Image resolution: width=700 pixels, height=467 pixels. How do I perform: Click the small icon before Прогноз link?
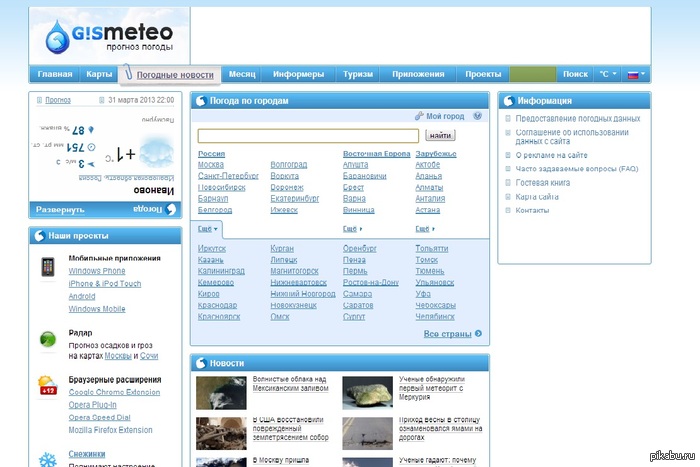point(39,100)
